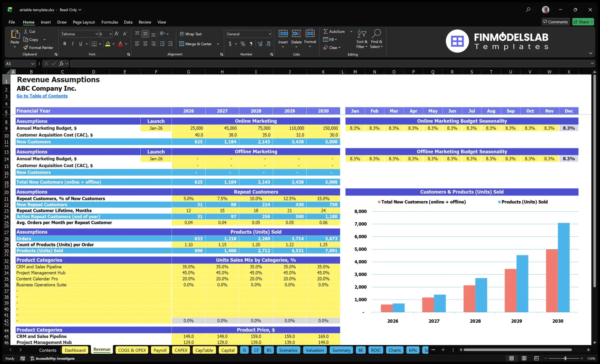This screenshot has height=364, width=600.
Task: Toggle Bold formatting
Action: (x=65, y=44)
